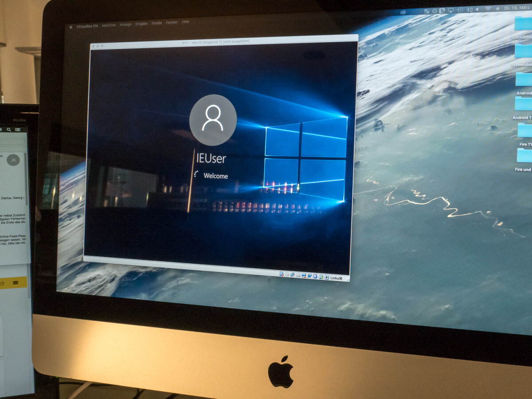
Task: Click the JK avatar in the left monitor window
Action: tap(13, 160)
